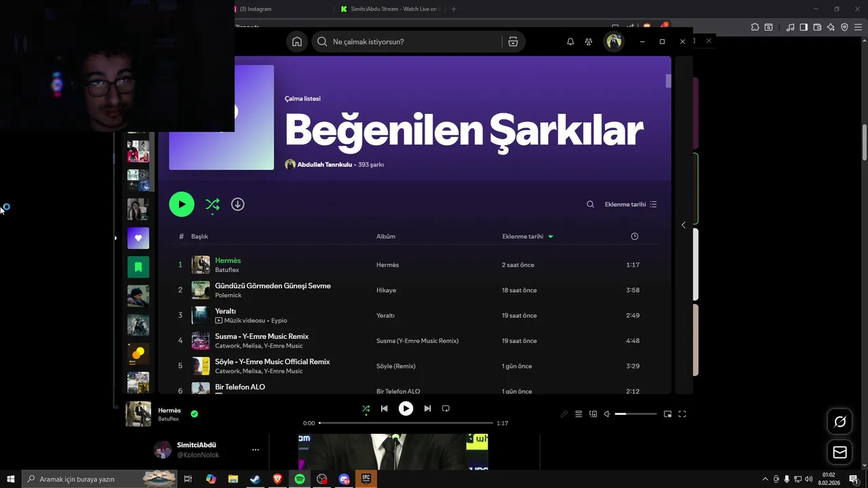The height and width of the screenshot is (488, 868).
Task: Open Connect to a device icon
Action: coord(593,414)
